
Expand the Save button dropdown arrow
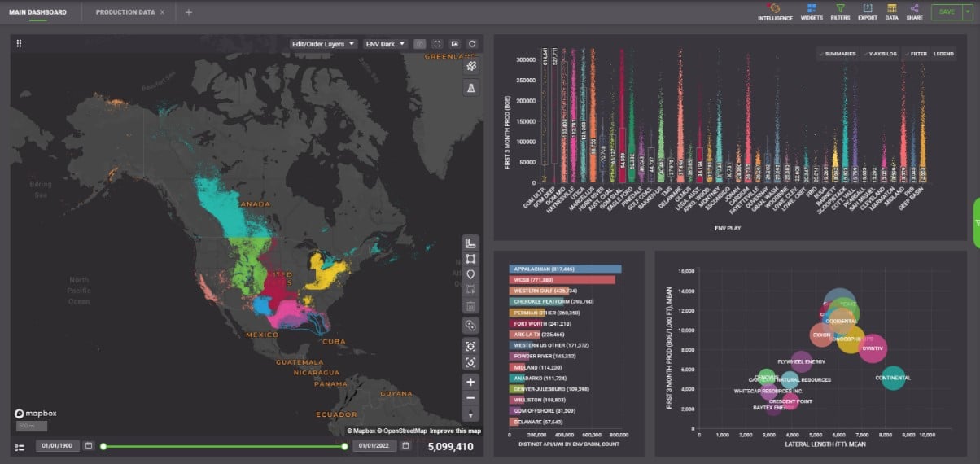click(x=966, y=12)
